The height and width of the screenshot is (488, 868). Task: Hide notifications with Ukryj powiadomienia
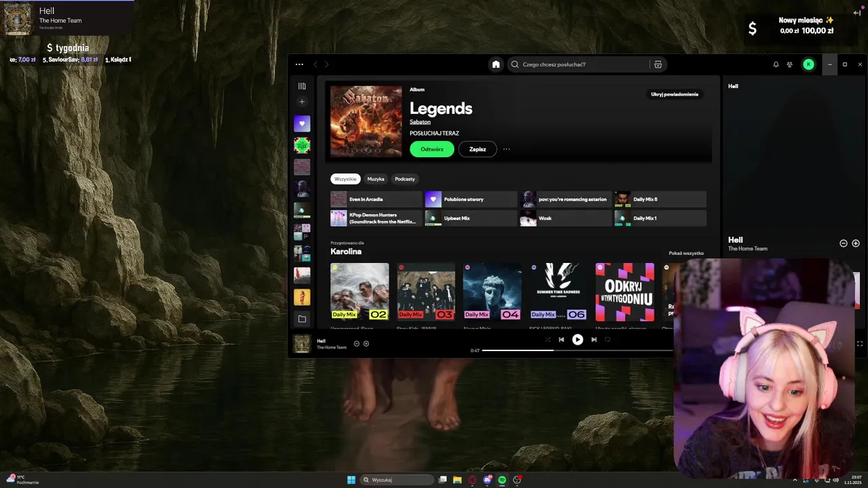pos(674,94)
